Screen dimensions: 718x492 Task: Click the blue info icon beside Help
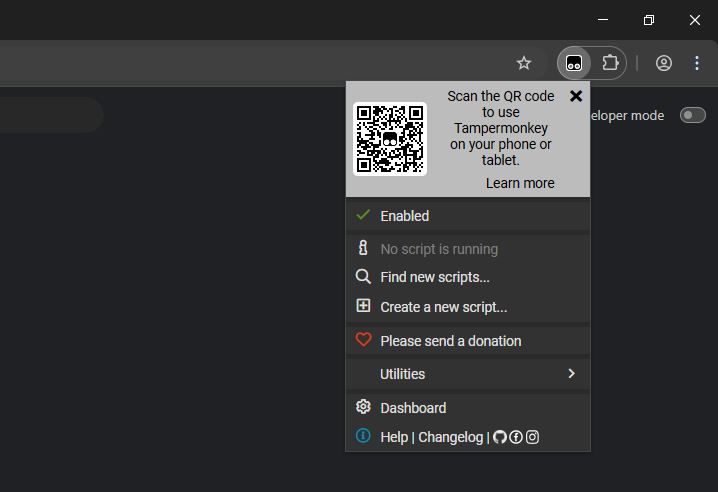click(x=363, y=435)
